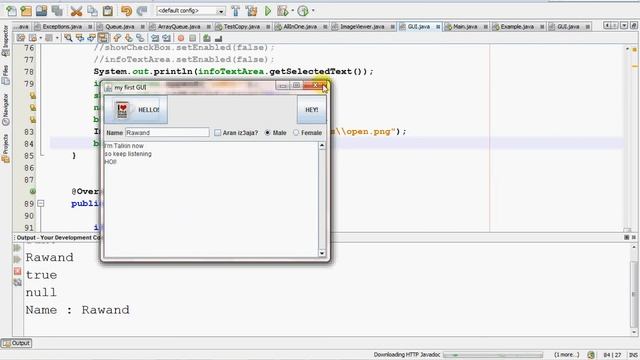This screenshot has height=360, width=640.
Task: Click the HELLO! button in my first GUI
Action: pyautogui.click(x=136, y=109)
